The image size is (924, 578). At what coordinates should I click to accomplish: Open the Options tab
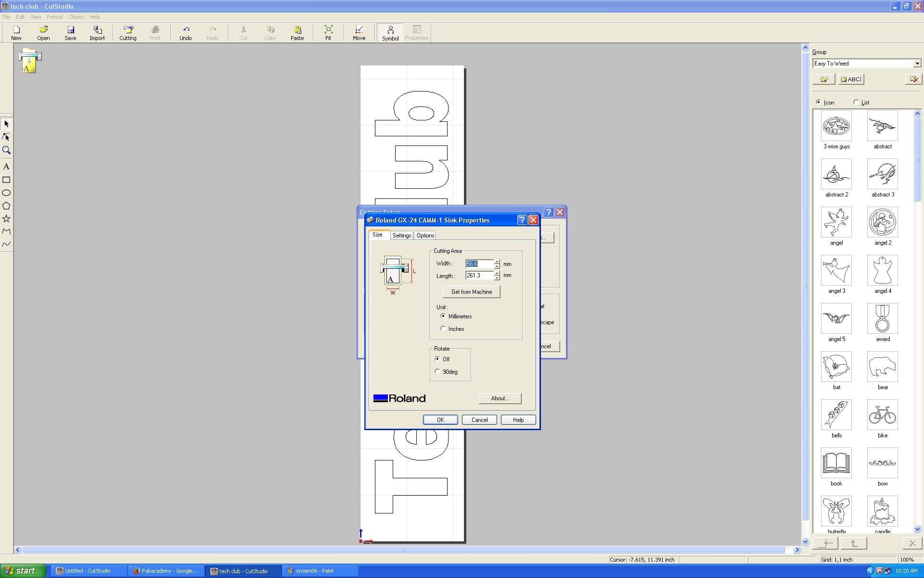pos(425,236)
